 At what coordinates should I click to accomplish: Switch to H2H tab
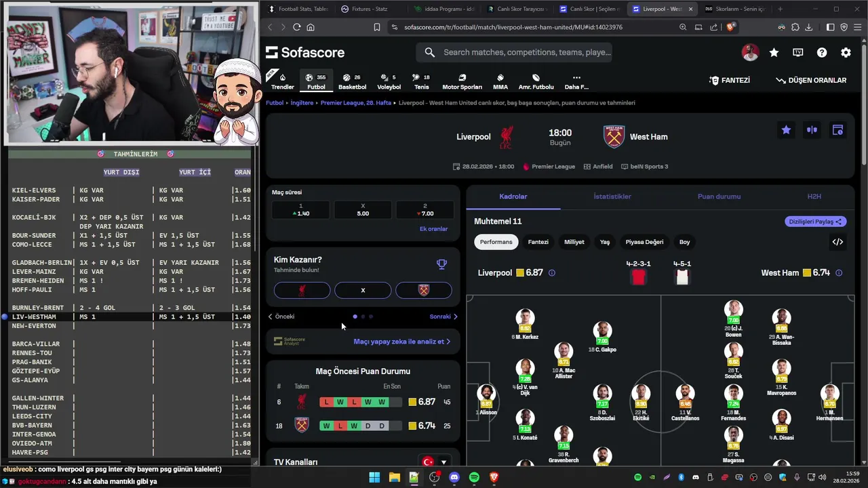coord(814,197)
